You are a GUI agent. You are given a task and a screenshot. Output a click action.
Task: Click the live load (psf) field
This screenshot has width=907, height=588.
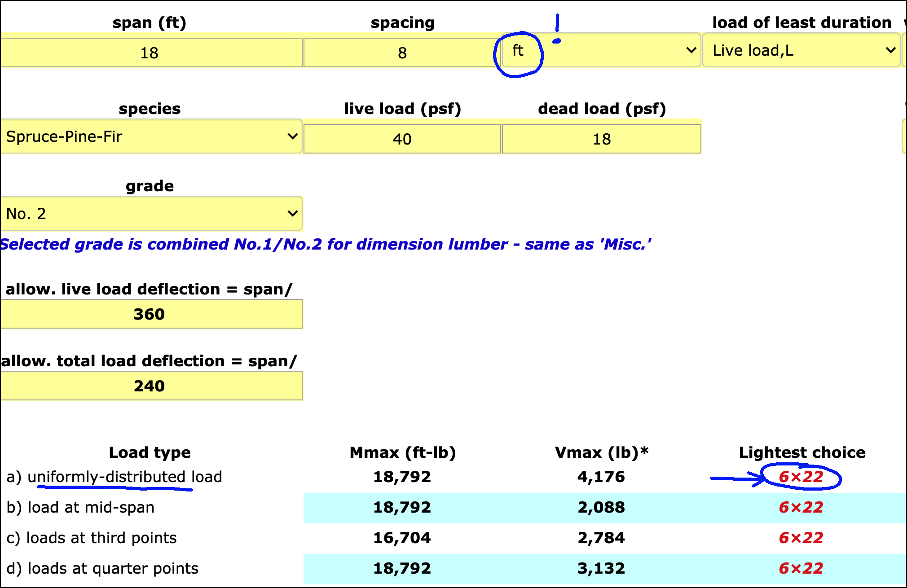click(402, 139)
